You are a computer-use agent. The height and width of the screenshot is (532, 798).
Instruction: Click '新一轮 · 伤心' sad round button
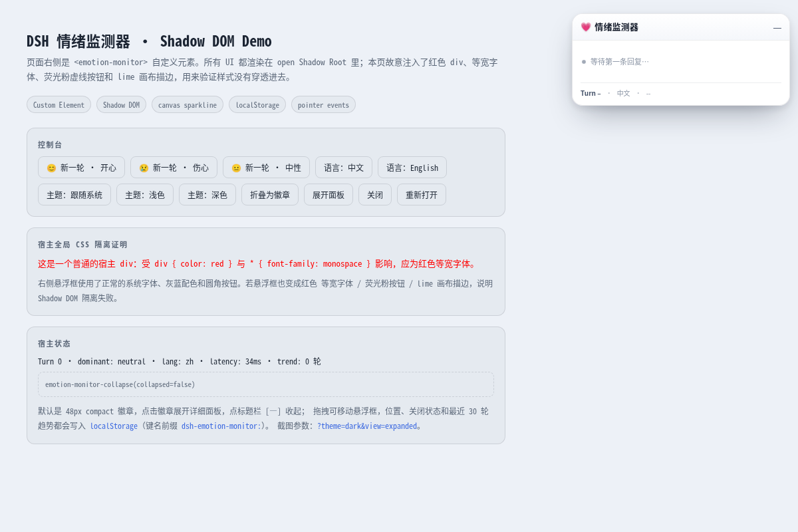(x=174, y=168)
